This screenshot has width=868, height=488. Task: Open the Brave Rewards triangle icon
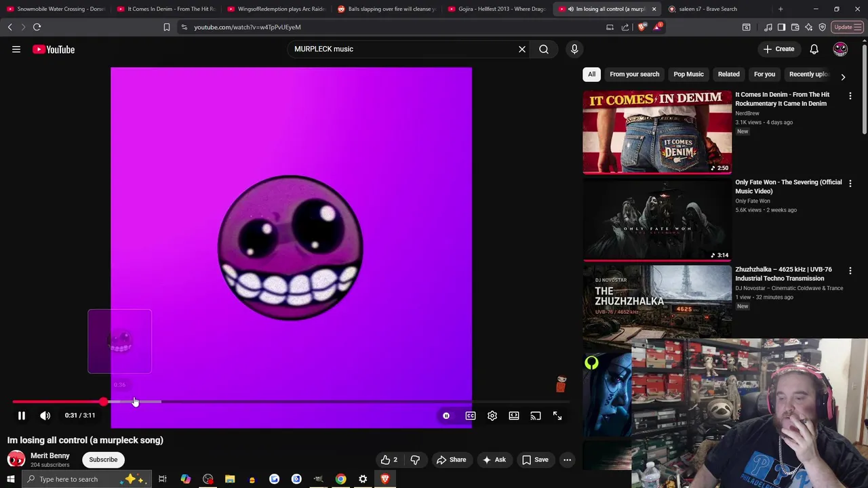[657, 27]
